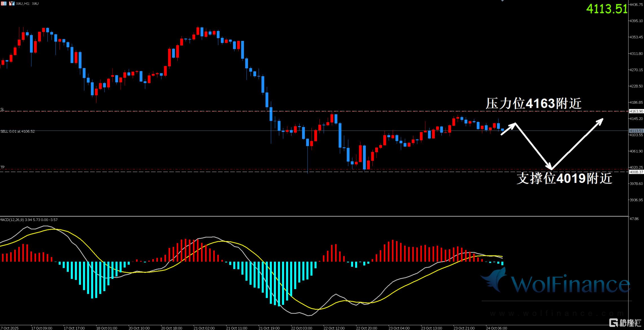Image resolution: width=644 pixels, height=330 pixels.
Task: Click the 22 Oct 12:00 time axis label
Action: click(334, 328)
